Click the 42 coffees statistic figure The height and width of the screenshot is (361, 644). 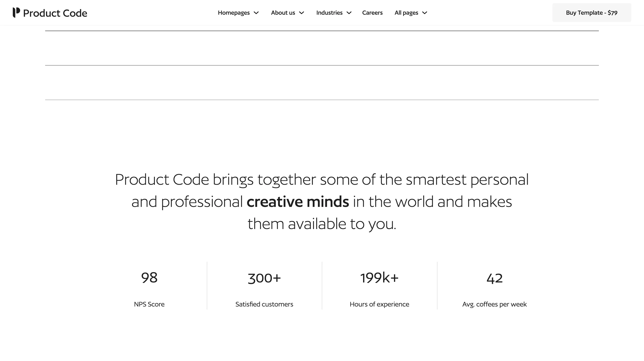pyautogui.click(x=494, y=278)
